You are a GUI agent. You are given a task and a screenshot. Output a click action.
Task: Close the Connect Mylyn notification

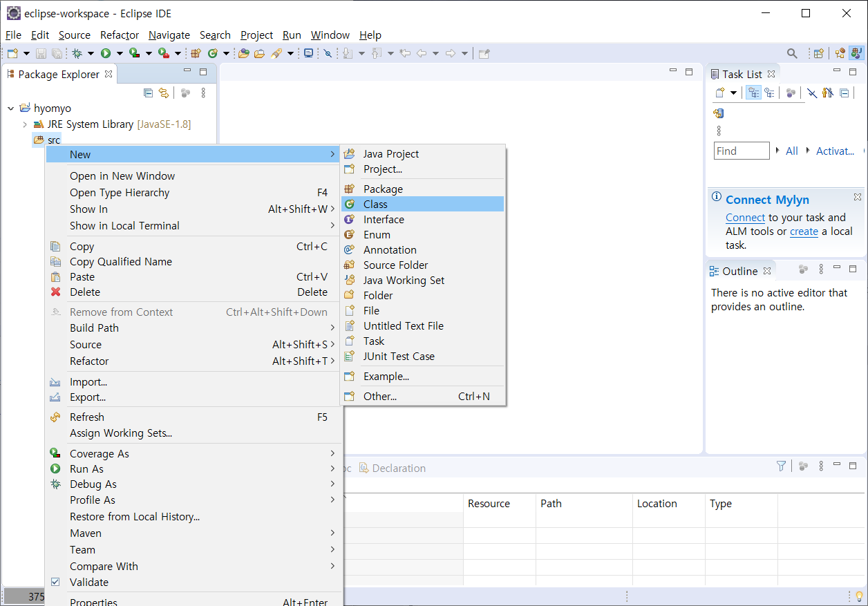(x=858, y=197)
